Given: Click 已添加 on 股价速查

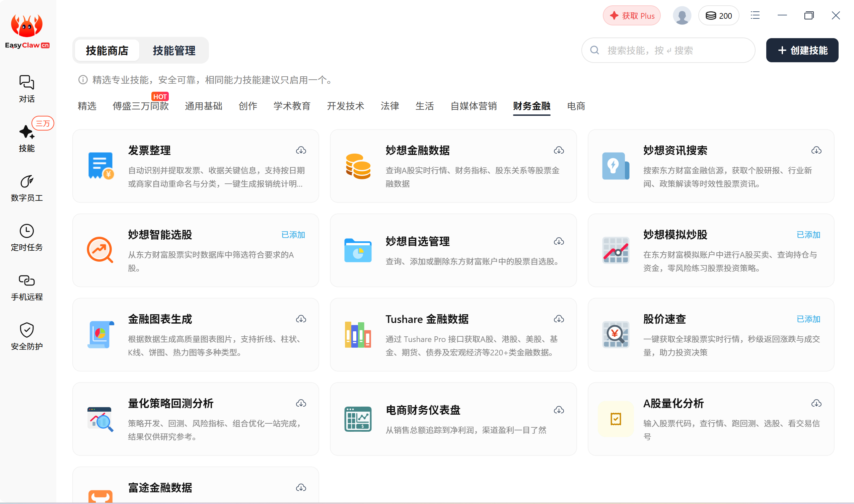Looking at the screenshot, I should click(808, 319).
